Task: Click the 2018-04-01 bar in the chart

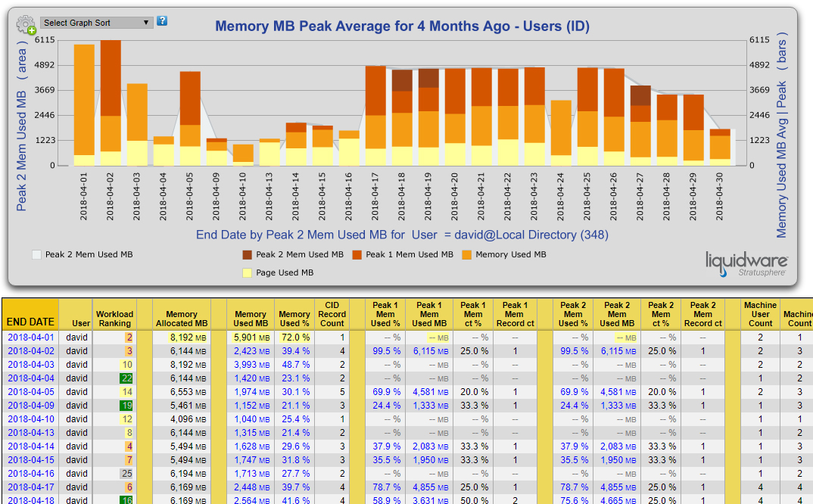Action: [84, 105]
